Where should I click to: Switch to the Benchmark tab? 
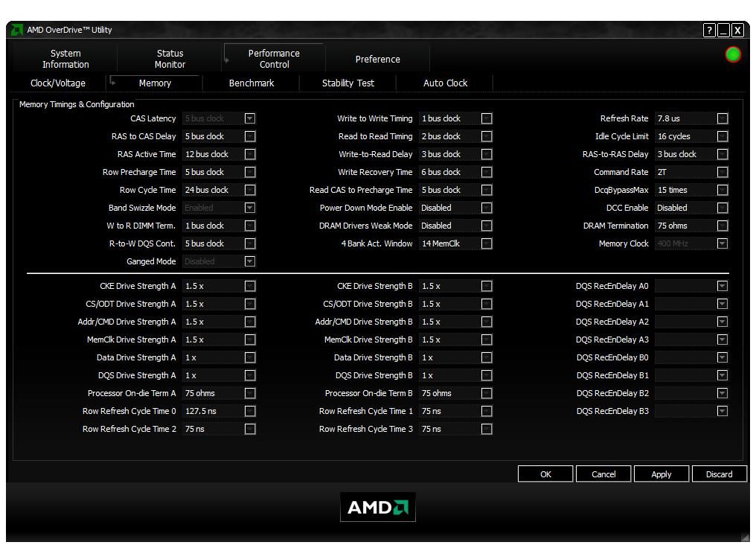tap(251, 83)
